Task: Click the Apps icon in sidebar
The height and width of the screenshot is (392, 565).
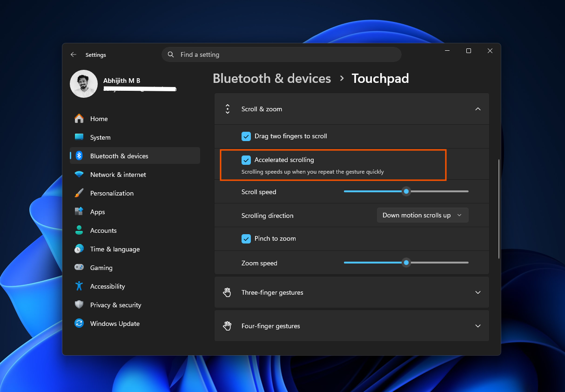Action: click(x=79, y=212)
